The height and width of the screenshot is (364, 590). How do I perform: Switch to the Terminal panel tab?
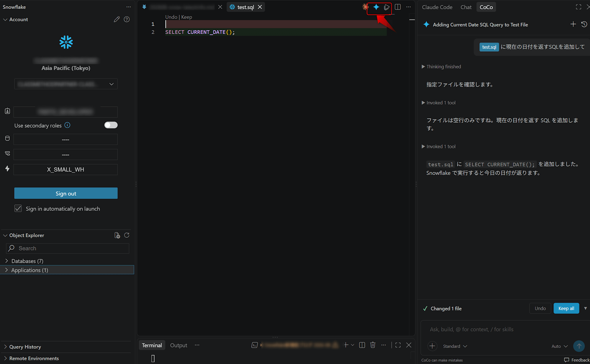(152, 345)
